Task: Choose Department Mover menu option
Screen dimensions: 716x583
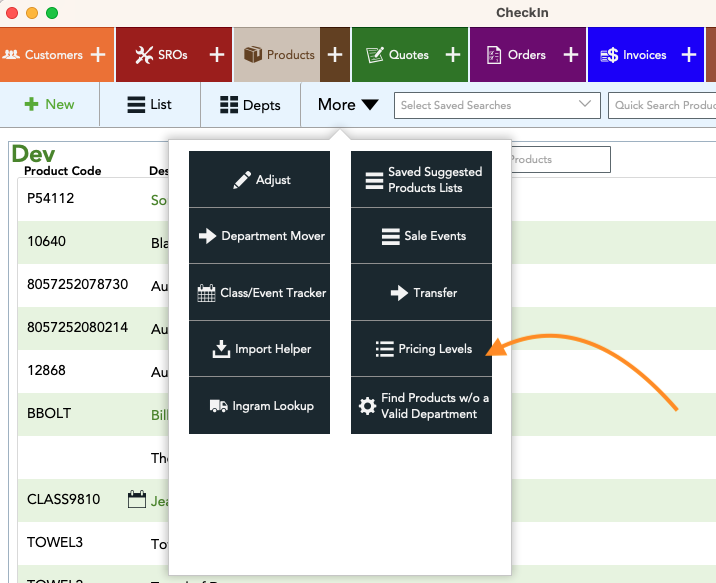Action: pos(259,236)
